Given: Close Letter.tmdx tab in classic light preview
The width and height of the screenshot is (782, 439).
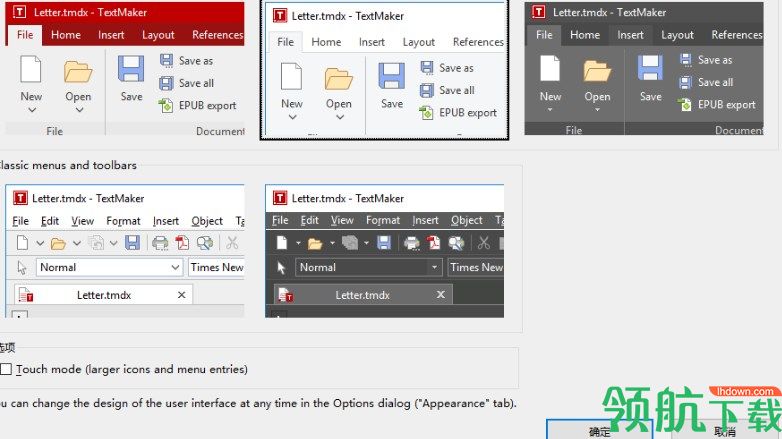Looking at the screenshot, I should click(x=182, y=295).
